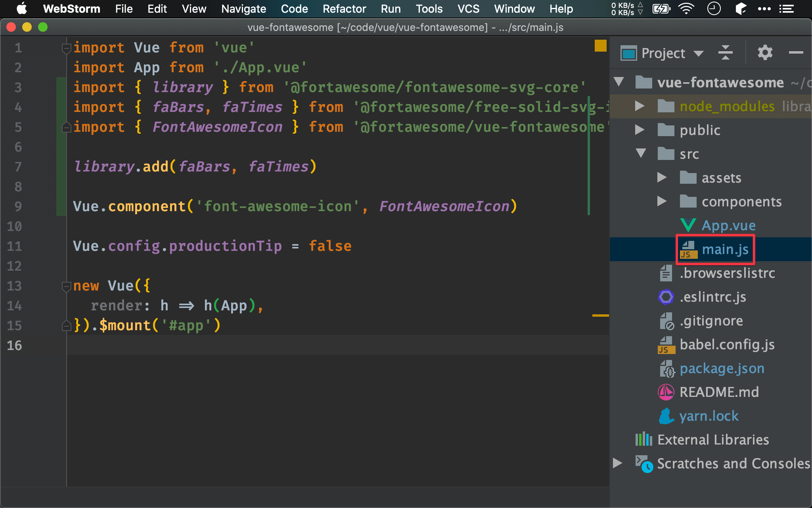Image resolution: width=812 pixels, height=508 pixels.
Task: Select the node_modules folder icon
Action: [666, 106]
